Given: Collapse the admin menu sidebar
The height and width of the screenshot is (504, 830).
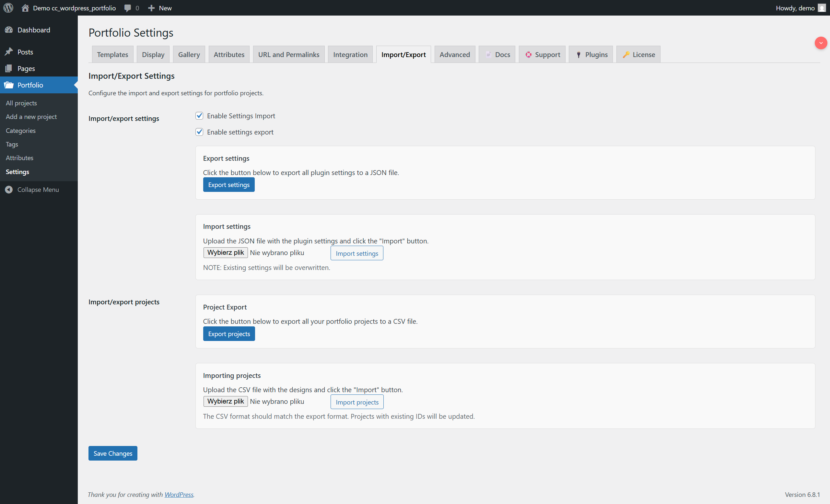Looking at the screenshot, I should point(9,189).
